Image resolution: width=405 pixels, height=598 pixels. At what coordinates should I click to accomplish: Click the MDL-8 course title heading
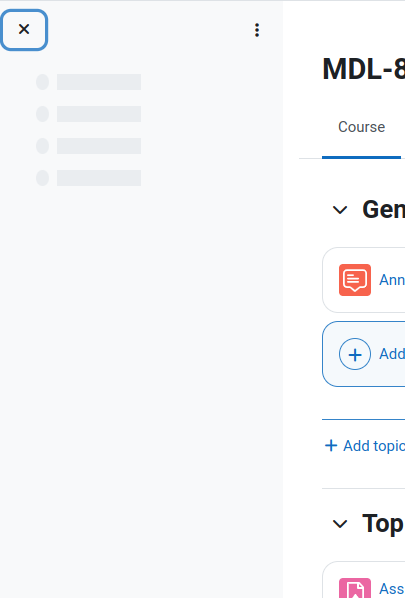pos(364,69)
